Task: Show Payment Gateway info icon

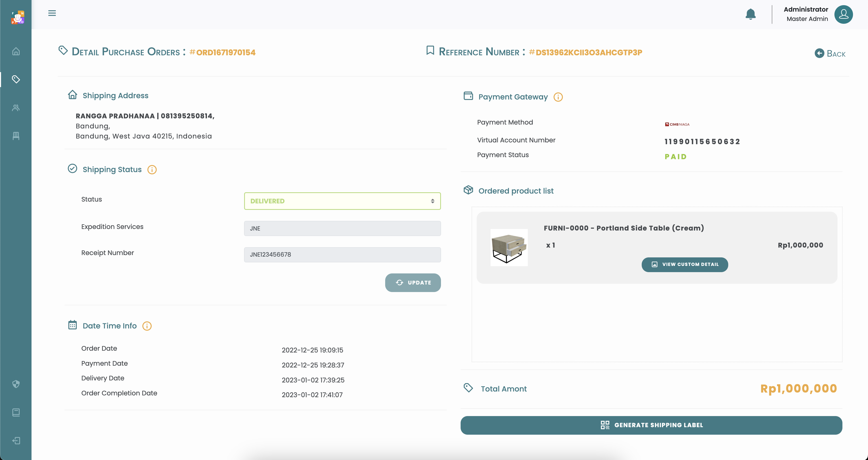Action: (x=558, y=97)
